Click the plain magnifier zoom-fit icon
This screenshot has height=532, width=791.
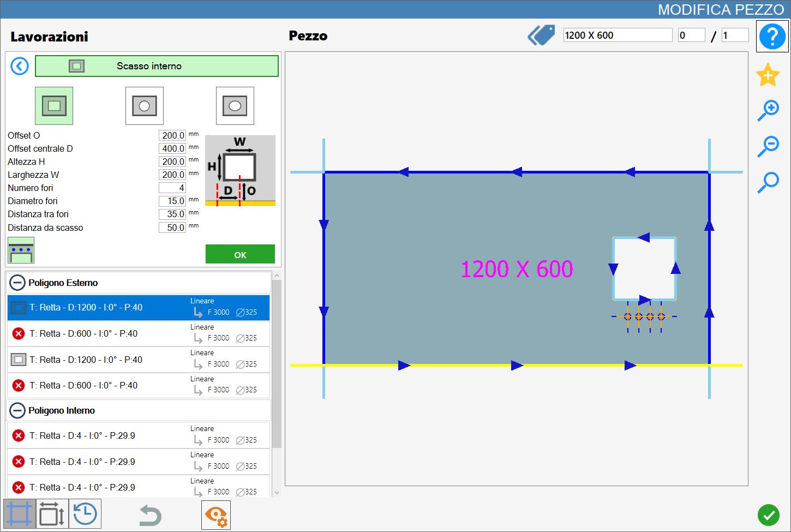click(768, 182)
